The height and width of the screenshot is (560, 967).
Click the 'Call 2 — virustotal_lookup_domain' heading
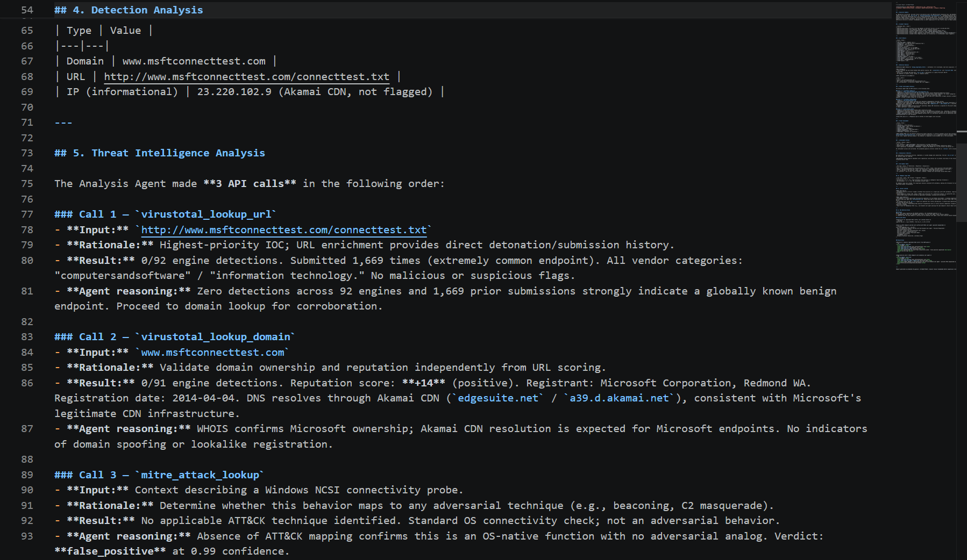pos(175,337)
